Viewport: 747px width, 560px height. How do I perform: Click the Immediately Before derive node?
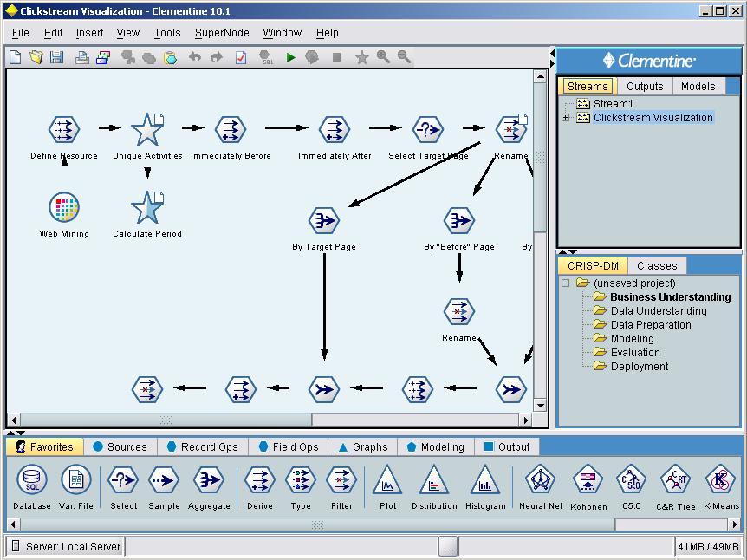(x=231, y=128)
